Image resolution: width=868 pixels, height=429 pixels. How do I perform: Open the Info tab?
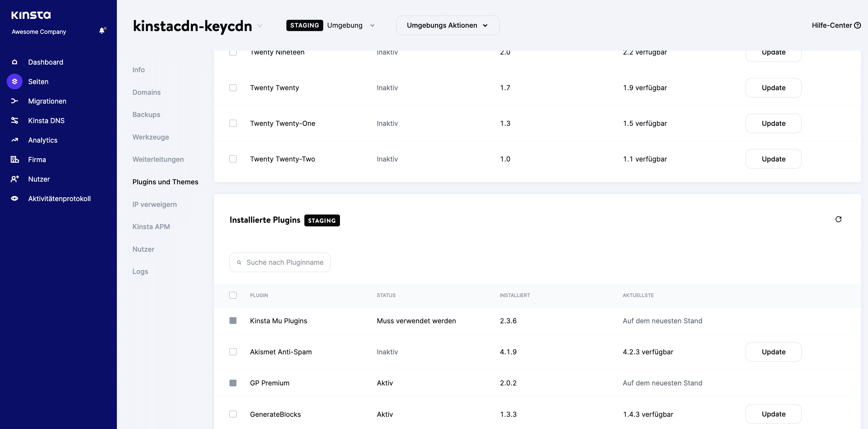click(x=138, y=70)
